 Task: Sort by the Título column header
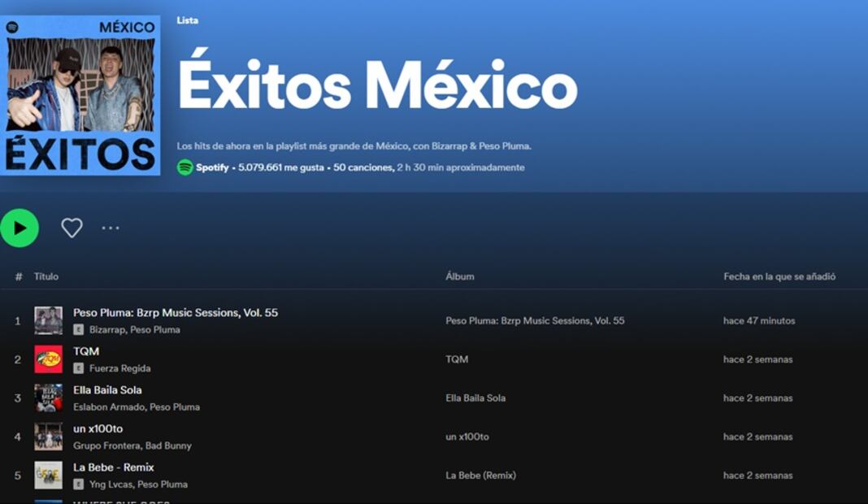(46, 276)
